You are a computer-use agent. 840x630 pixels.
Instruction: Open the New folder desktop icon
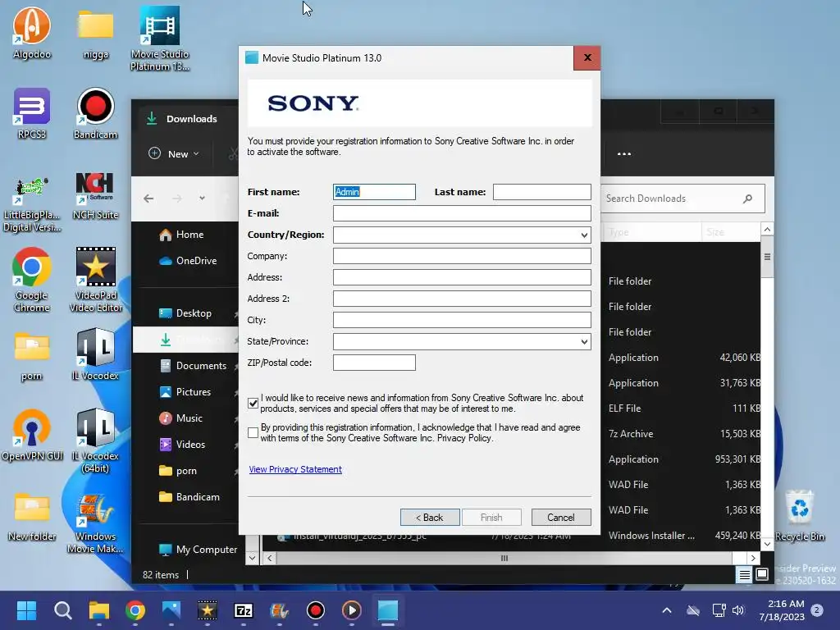[32, 517]
